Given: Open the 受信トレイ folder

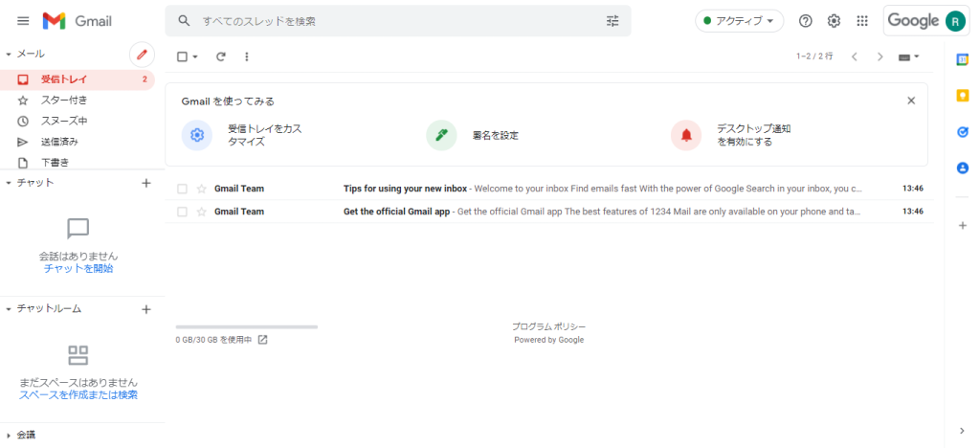Looking at the screenshot, I should (x=63, y=79).
